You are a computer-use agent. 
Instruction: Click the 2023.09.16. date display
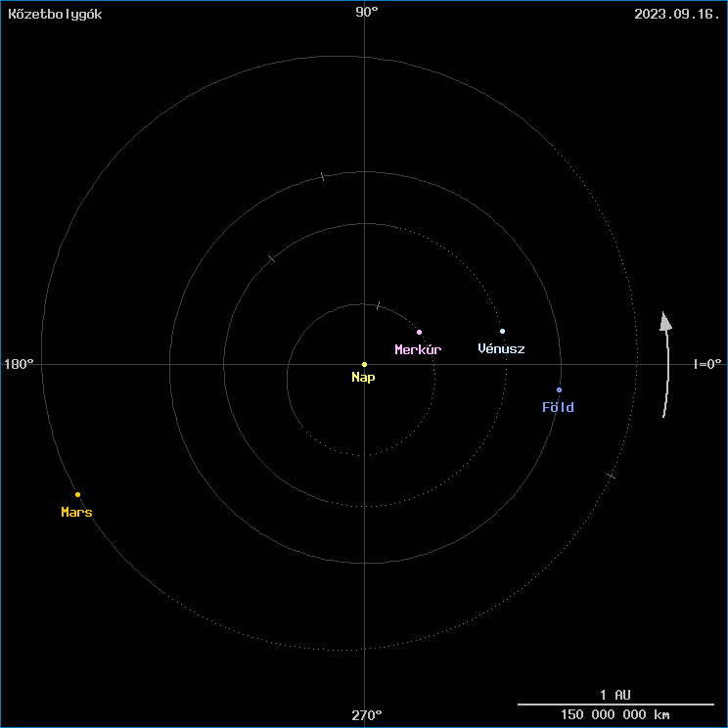[676, 14]
